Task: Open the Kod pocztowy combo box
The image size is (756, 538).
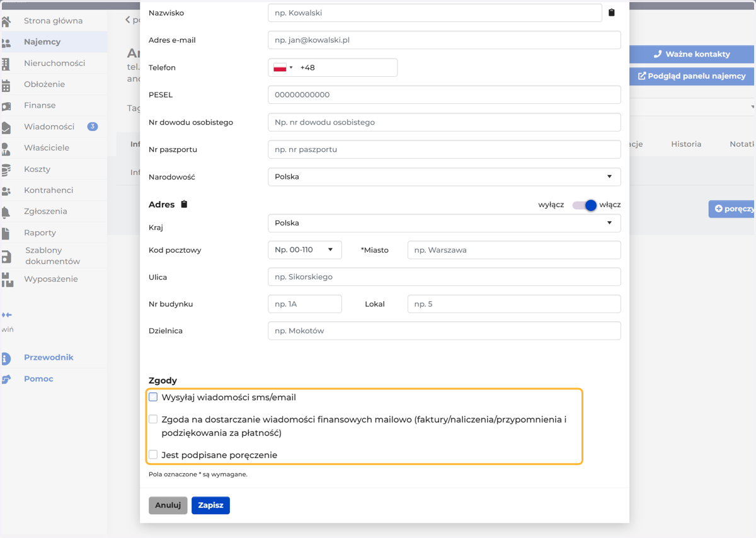Action: tap(305, 249)
